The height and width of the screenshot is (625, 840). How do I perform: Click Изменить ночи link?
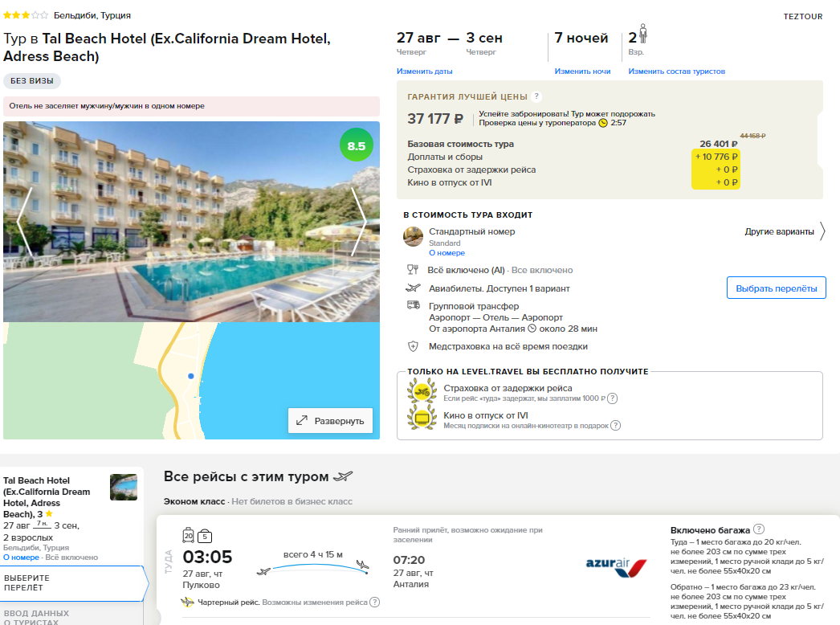click(x=582, y=71)
